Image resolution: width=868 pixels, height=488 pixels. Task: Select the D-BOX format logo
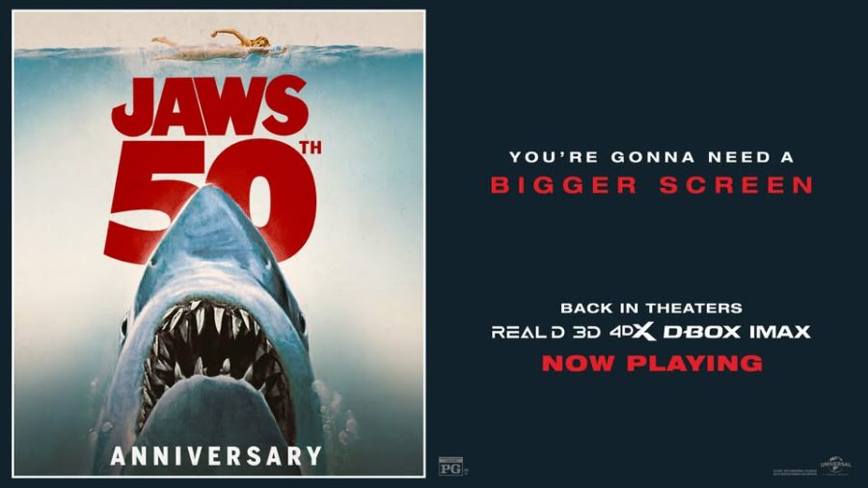(x=702, y=332)
